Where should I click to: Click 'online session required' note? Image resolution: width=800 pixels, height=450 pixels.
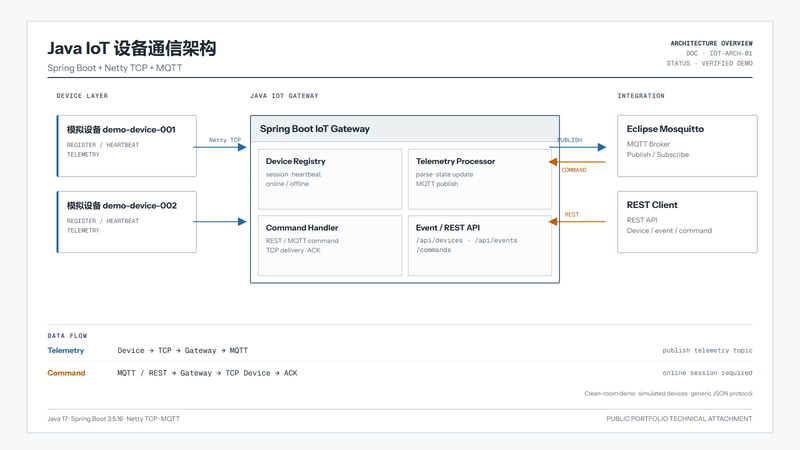point(707,373)
